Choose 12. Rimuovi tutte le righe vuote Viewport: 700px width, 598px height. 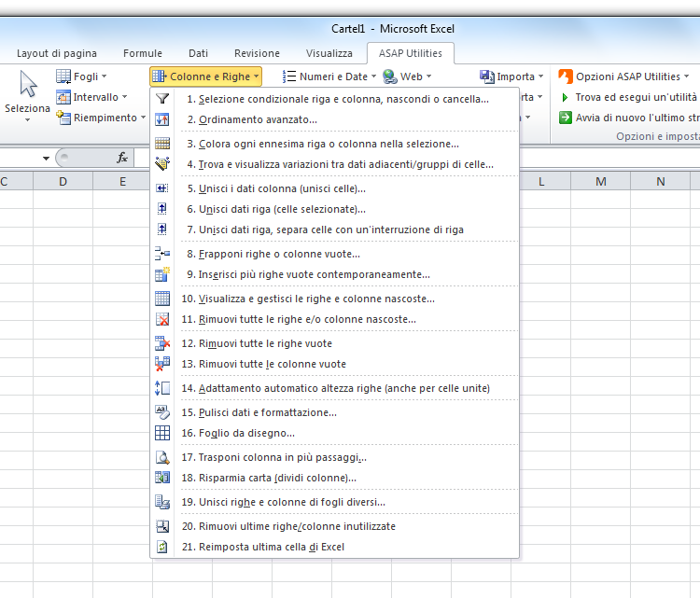[335, 343]
